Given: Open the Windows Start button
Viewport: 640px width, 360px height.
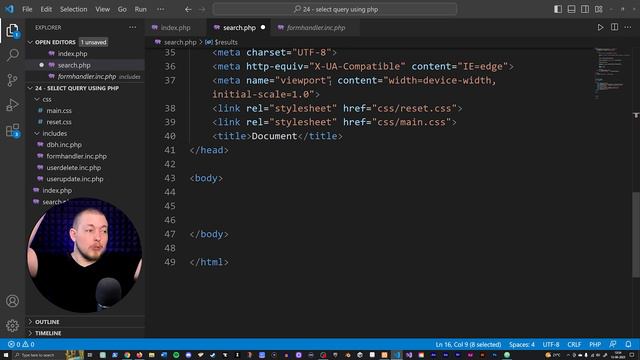Looking at the screenshot, I should coord(6,355).
